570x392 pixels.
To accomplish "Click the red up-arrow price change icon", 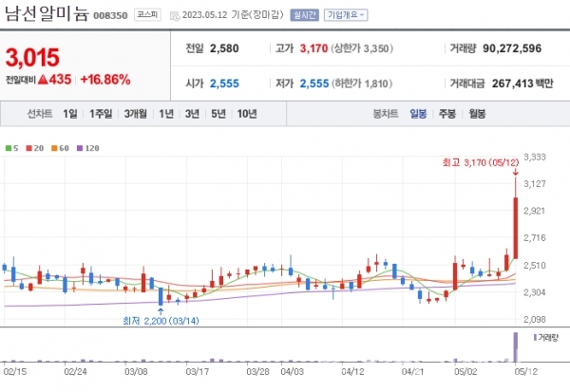I will click(x=43, y=80).
